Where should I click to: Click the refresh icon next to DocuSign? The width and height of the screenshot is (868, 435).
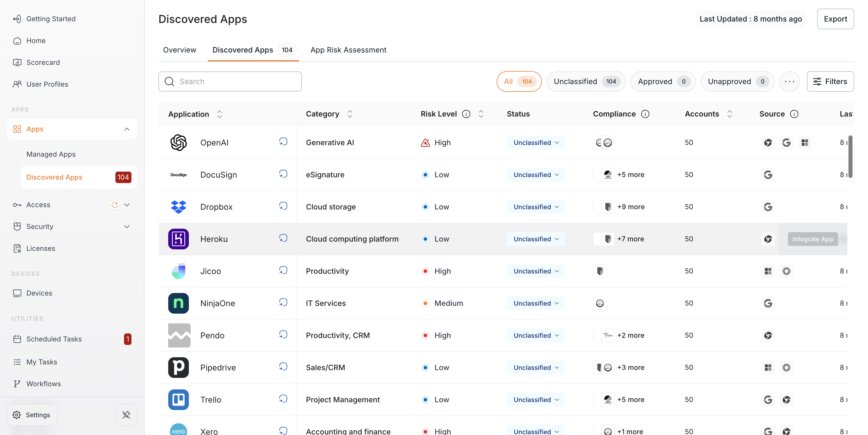283,174
